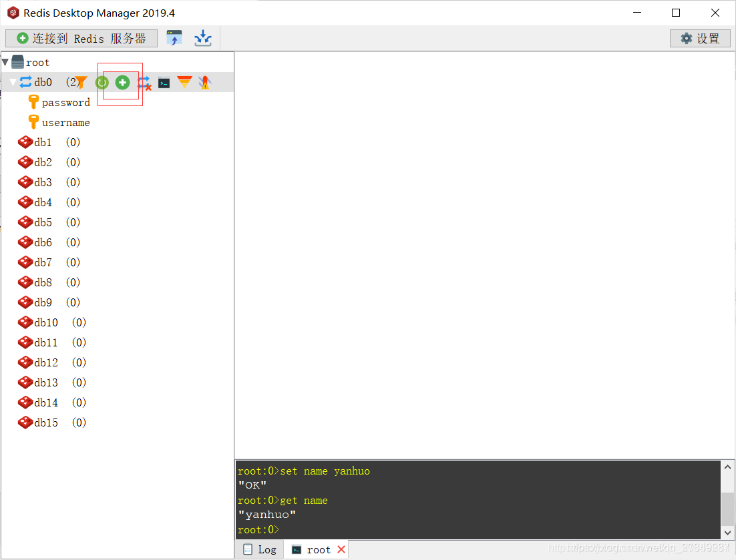Maximize the Redis Desktop Manager window
This screenshot has width=736, height=560.
[x=676, y=13]
